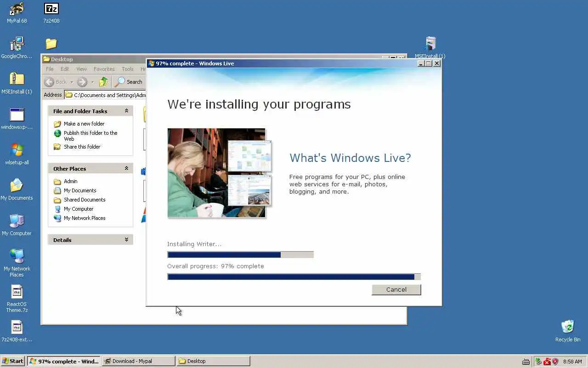Click the Windows Live promo image
Screen dimensions: 588x368
click(x=220, y=173)
